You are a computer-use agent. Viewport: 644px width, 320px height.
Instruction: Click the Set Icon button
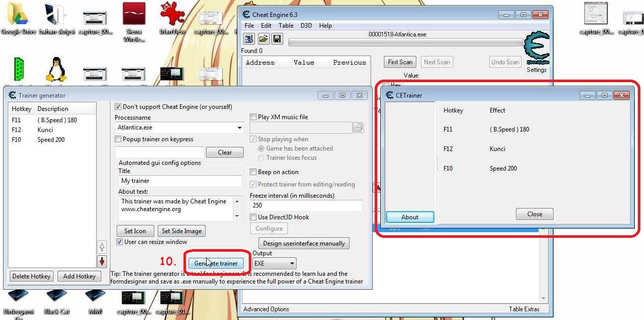click(135, 231)
